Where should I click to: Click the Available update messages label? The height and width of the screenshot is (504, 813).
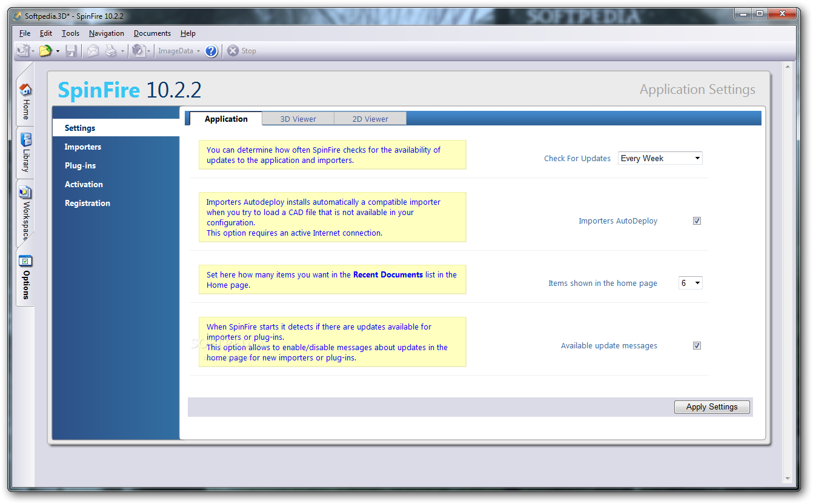[609, 346]
